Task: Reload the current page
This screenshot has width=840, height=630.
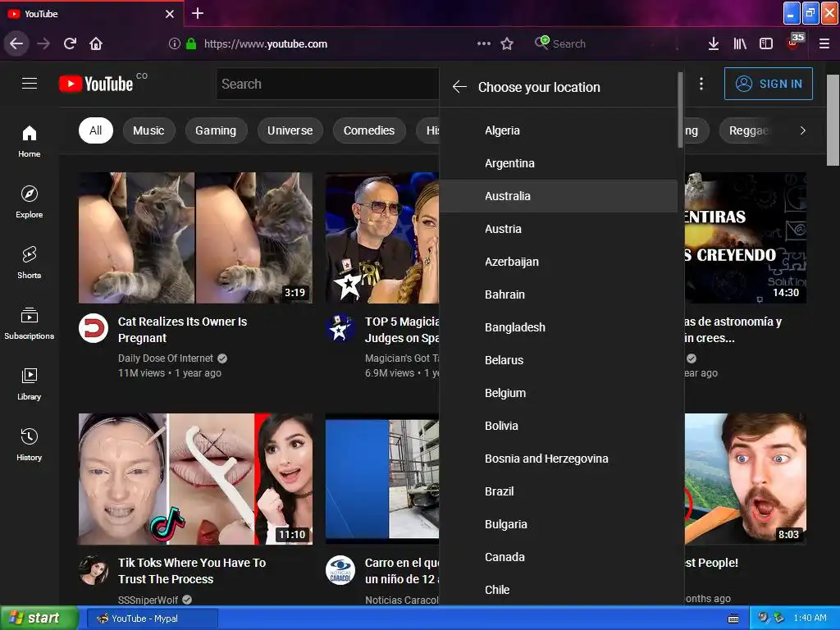Action: click(x=71, y=43)
